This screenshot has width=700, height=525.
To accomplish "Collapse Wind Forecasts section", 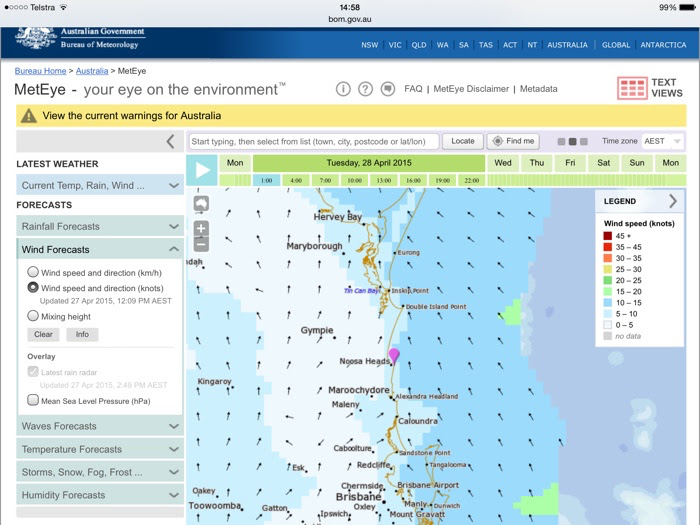I will point(100,249).
